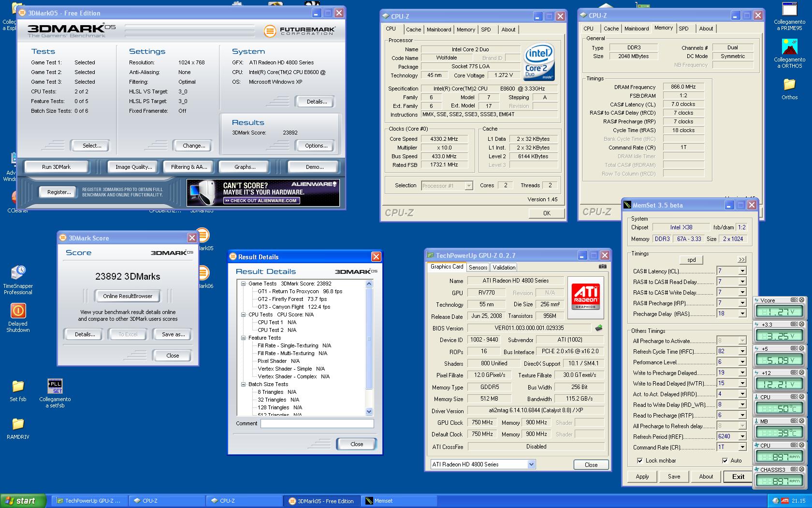Open SPD tab in right CPU-Z window
Screen dimensions: 812x508
pos(683,29)
